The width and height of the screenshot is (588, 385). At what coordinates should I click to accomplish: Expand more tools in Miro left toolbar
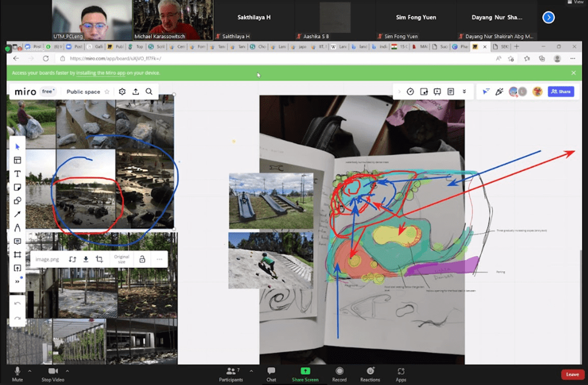pos(17,281)
